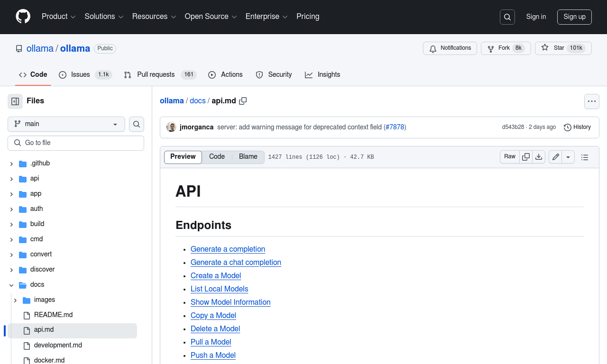Click the .github folder icon
The height and width of the screenshot is (364, 607).
pos(23,164)
